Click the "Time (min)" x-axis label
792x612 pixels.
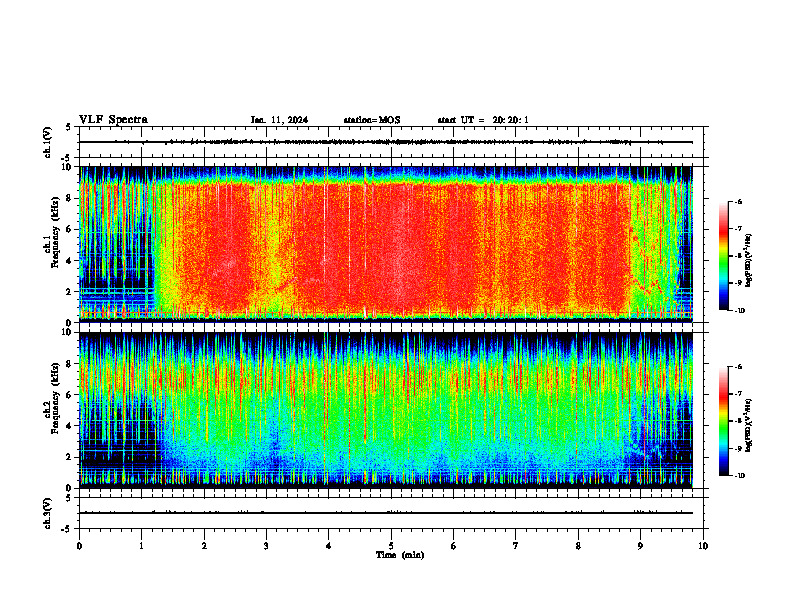tap(400, 555)
